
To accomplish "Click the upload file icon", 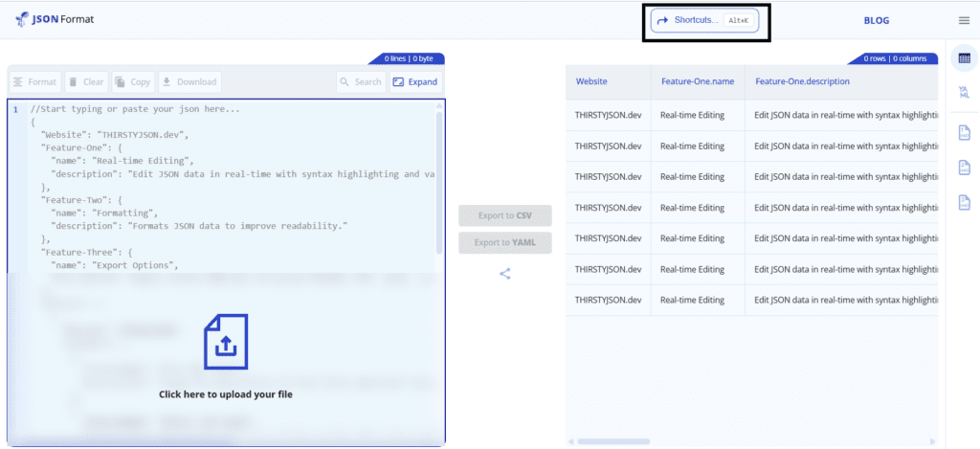I will click(226, 342).
